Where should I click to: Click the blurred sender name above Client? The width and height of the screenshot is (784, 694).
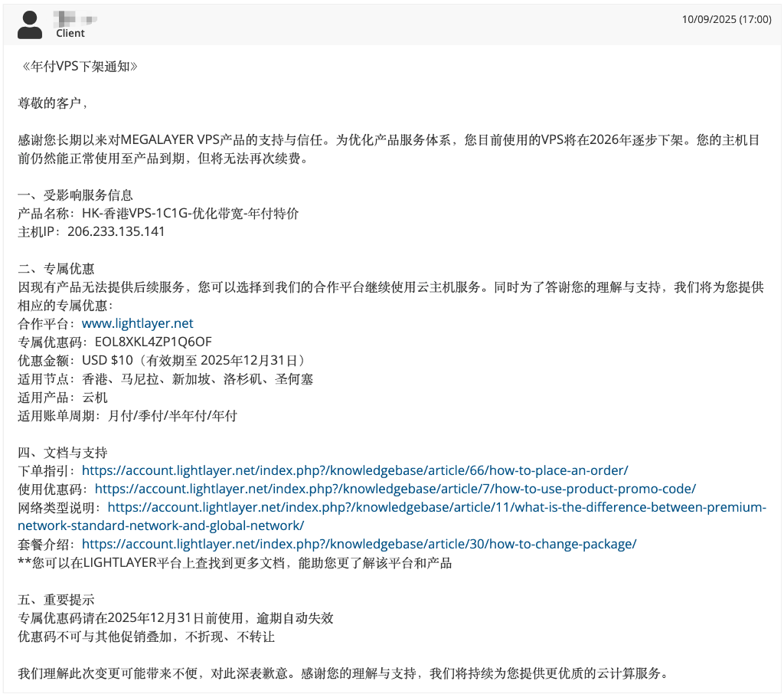76,19
